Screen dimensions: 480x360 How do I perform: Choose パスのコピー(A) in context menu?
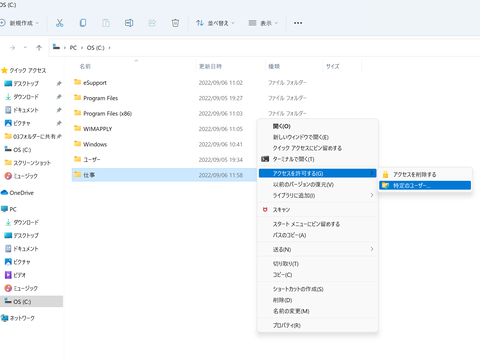pos(318,235)
